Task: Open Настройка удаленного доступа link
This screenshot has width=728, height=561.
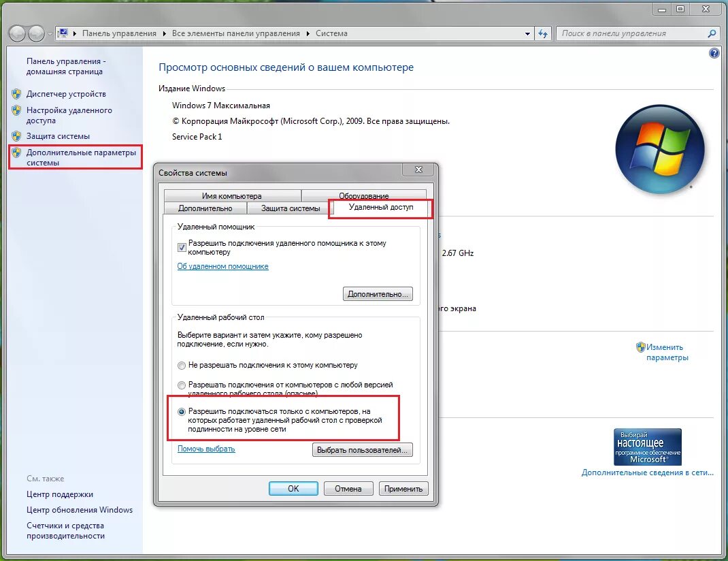Action: 69,115
